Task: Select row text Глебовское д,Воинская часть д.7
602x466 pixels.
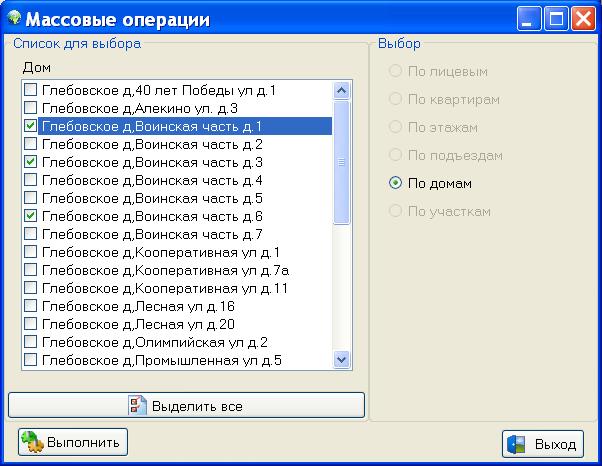Action: [152, 235]
